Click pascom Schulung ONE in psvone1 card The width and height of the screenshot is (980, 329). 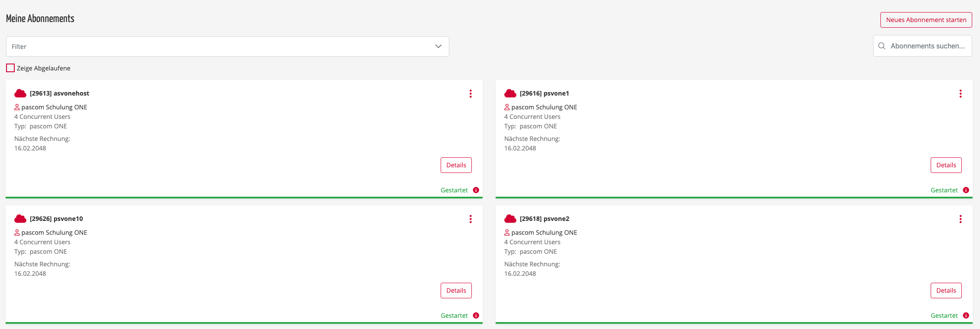[544, 107]
